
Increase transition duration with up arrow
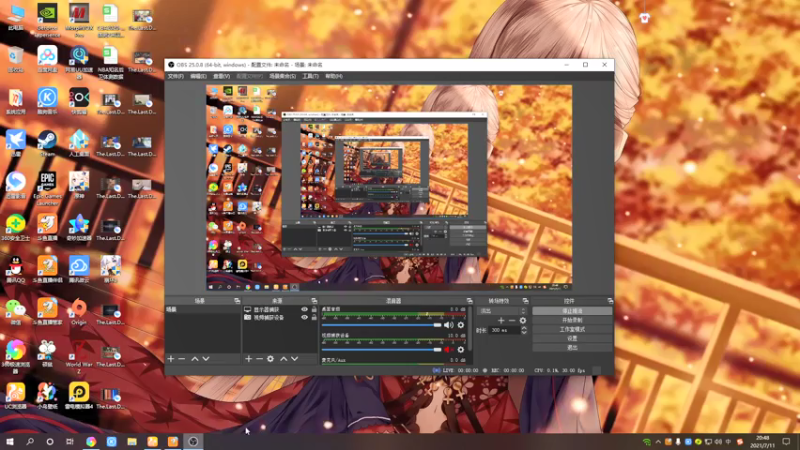(523, 328)
